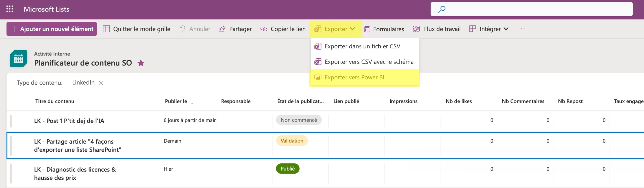Open the Titre du contenu column header
The width and height of the screenshot is (644, 188).
tap(55, 101)
